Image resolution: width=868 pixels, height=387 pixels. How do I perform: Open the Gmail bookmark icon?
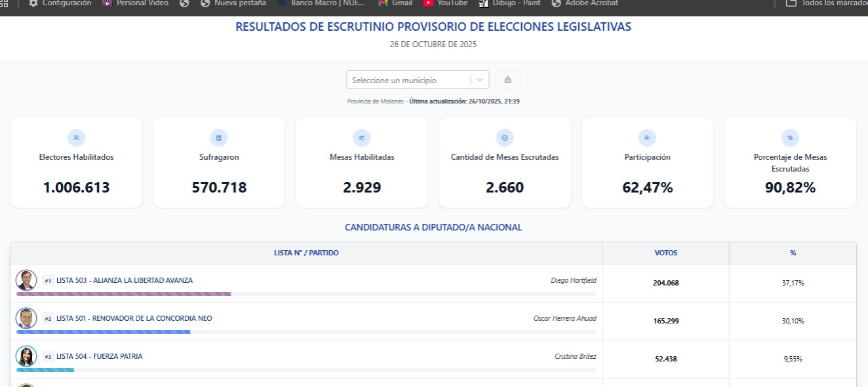click(x=384, y=3)
